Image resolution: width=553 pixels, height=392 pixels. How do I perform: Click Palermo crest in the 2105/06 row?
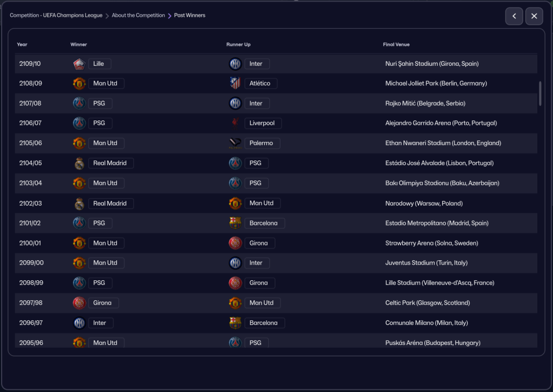235,143
